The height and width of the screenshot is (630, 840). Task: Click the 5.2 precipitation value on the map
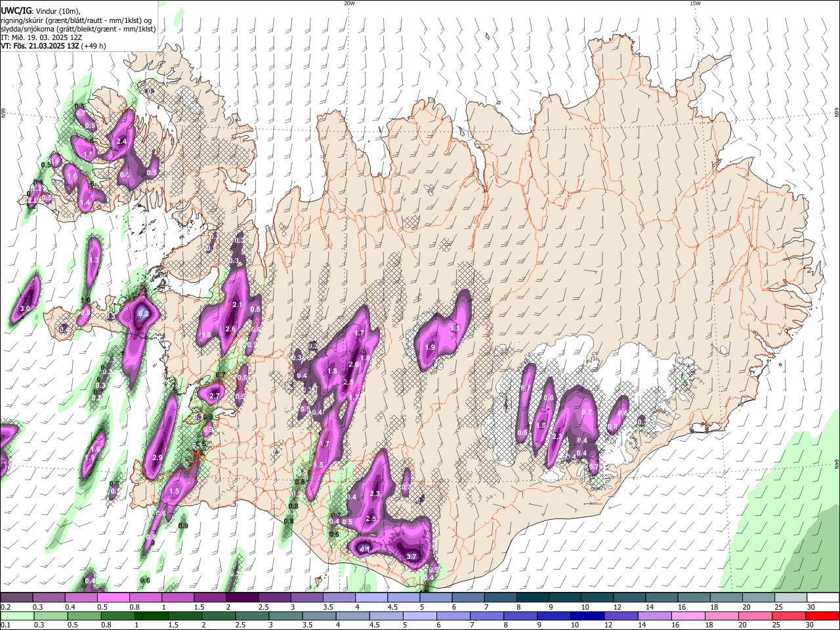(x=143, y=315)
